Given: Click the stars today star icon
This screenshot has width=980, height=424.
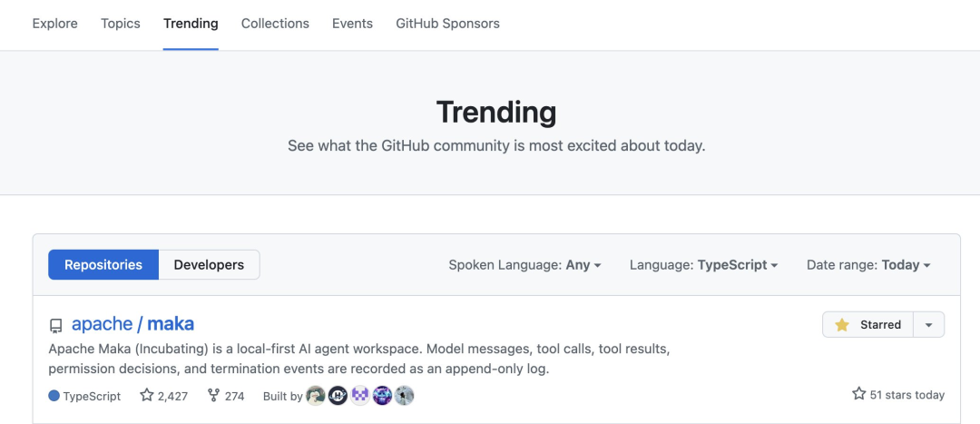Looking at the screenshot, I should click(858, 394).
